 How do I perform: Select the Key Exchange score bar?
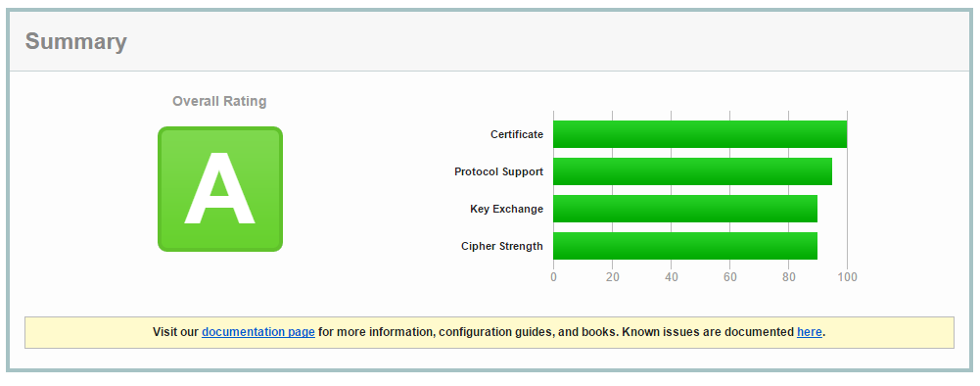[x=685, y=209]
